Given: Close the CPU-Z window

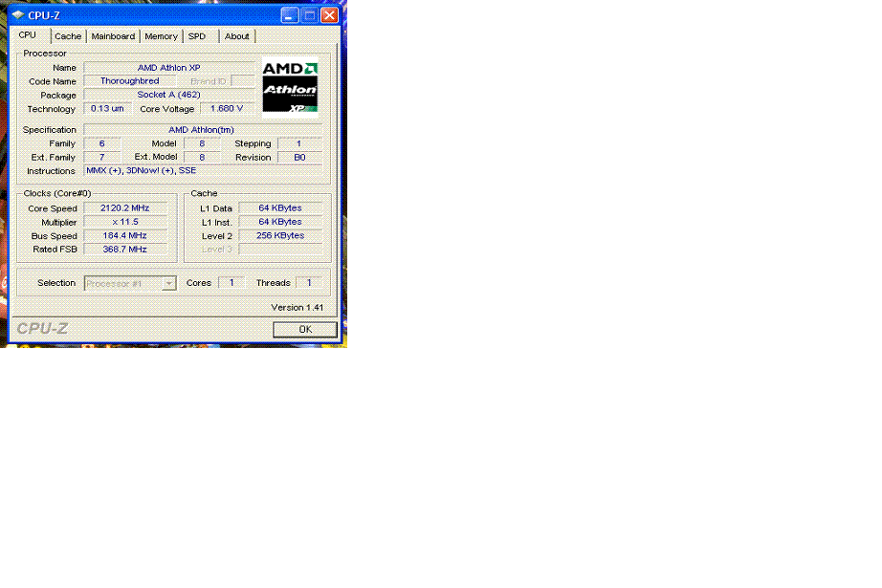Looking at the screenshot, I should 330,15.
